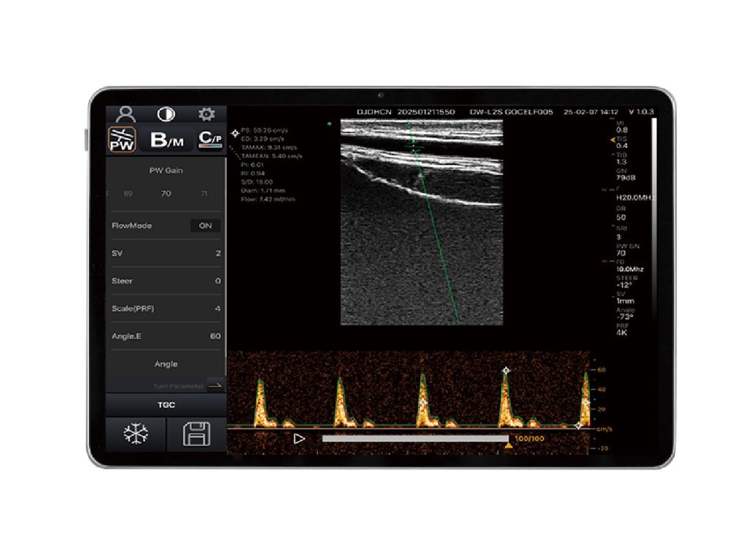Tap the contrast half-circle icon
747x560 pixels.
click(166, 114)
